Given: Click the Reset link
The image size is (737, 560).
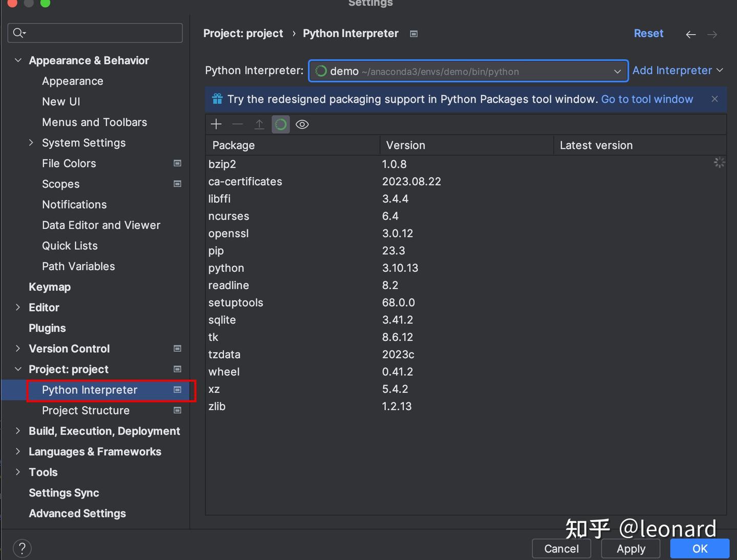Looking at the screenshot, I should click(648, 33).
